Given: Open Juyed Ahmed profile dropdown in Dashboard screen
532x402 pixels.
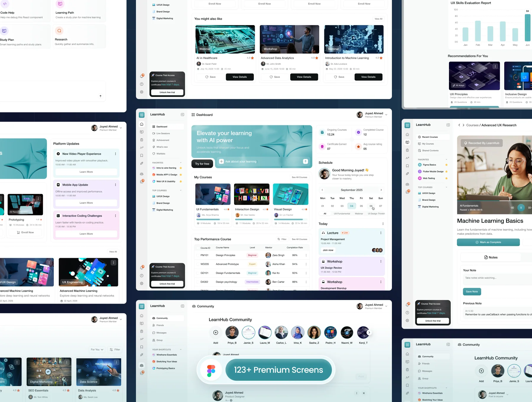Looking at the screenshot, I should click(386, 115).
